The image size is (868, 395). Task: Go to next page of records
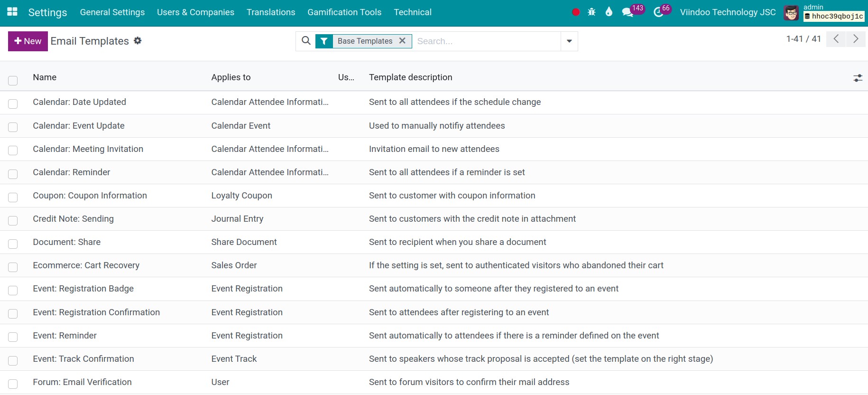856,39
